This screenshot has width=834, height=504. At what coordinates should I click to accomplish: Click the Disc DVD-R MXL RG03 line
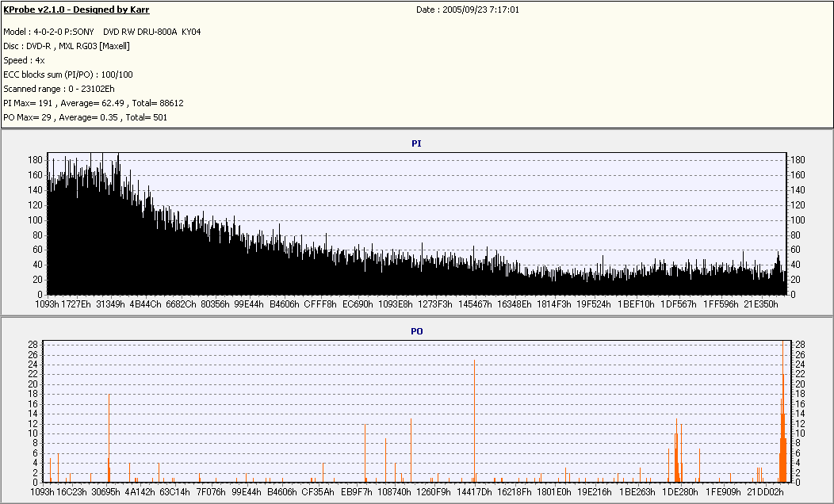67,46
